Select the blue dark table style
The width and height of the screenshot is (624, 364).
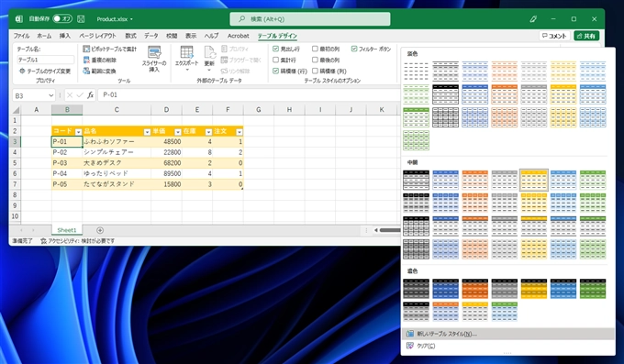click(445, 289)
